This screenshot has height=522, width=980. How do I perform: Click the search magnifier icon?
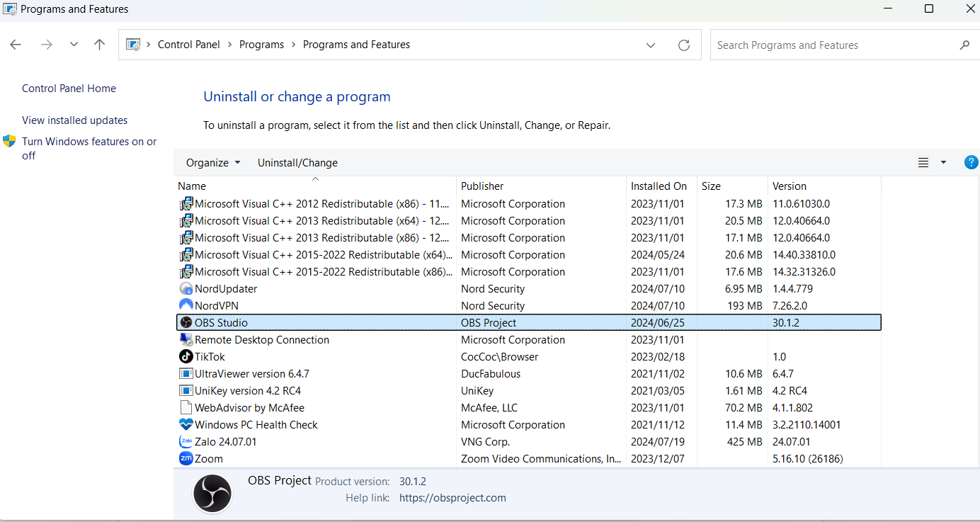[x=964, y=45]
